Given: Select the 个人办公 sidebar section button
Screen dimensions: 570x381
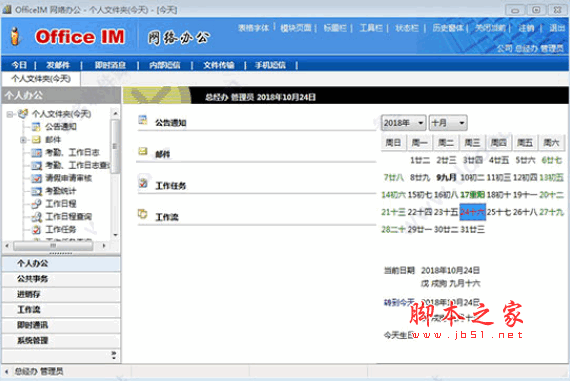Looking at the screenshot, I should pyautogui.click(x=61, y=264).
